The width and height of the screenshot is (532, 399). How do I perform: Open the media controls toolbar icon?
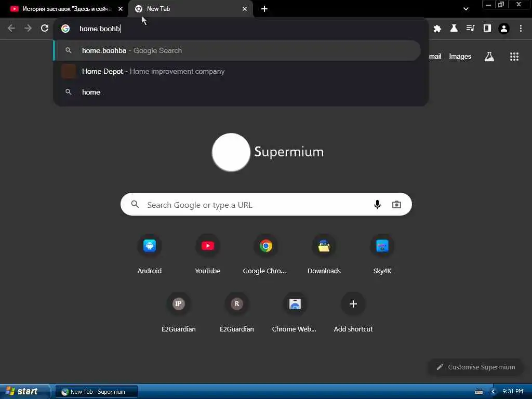click(x=470, y=28)
